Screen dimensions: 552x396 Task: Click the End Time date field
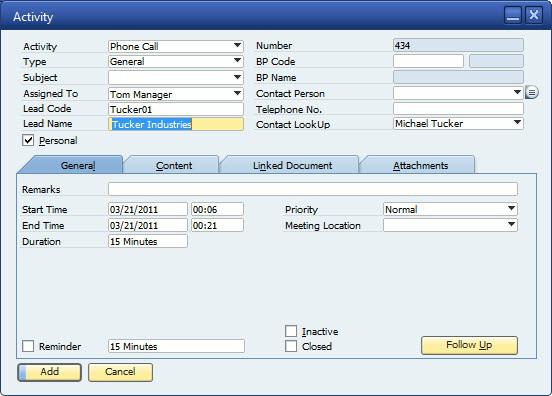click(148, 225)
